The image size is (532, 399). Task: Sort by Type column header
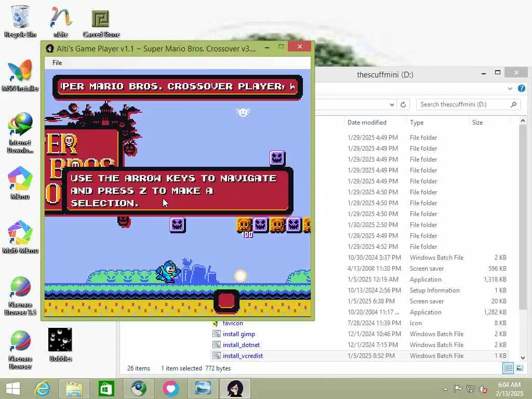coord(417,123)
